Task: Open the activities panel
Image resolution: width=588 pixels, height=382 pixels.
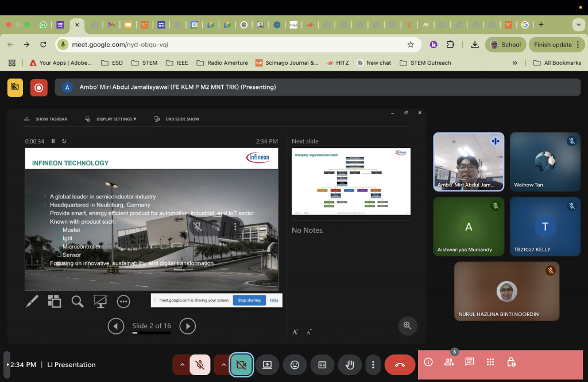Action: (x=490, y=362)
